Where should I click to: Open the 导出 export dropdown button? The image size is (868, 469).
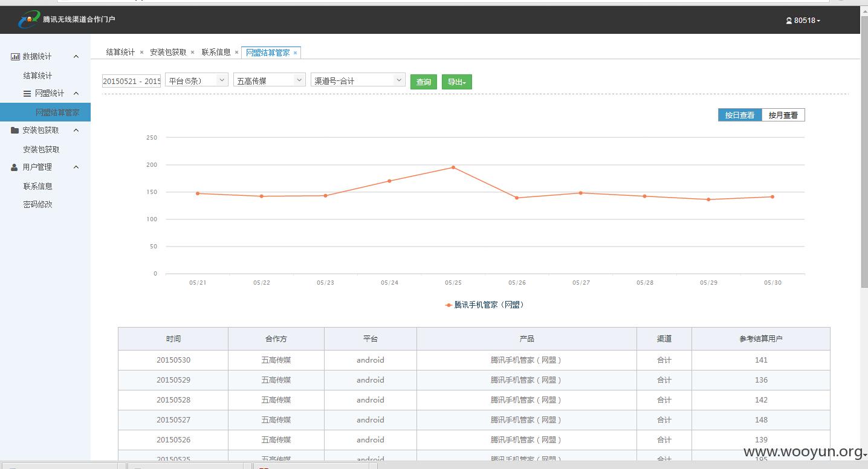(456, 82)
